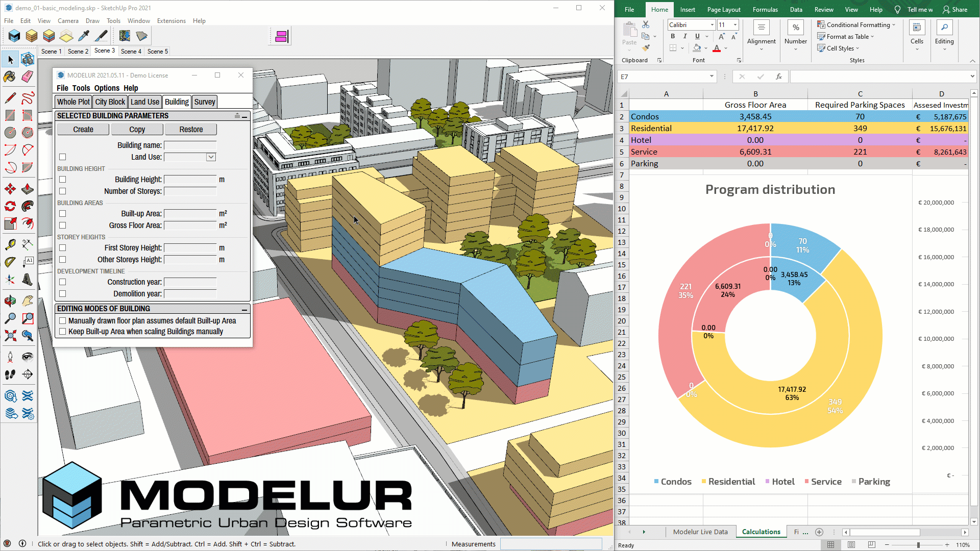Image resolution: width=980 pixels, height=551 pixels.
Task: Enable the Gross Floor Area checkbox
Action: click(x=63, y=226)
